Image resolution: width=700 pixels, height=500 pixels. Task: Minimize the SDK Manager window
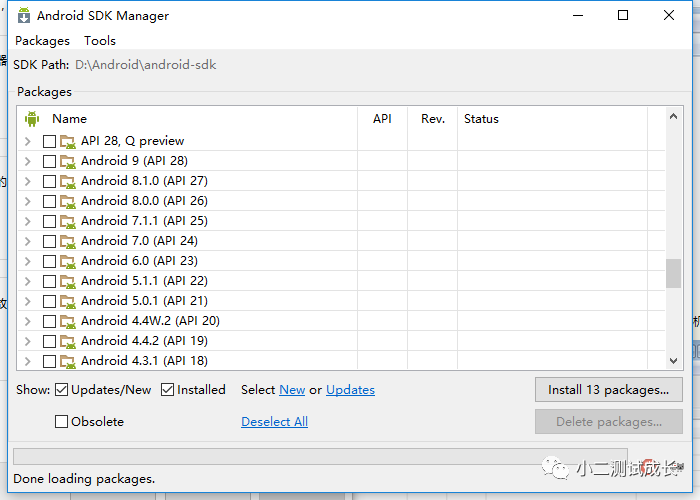coord(578,15)
